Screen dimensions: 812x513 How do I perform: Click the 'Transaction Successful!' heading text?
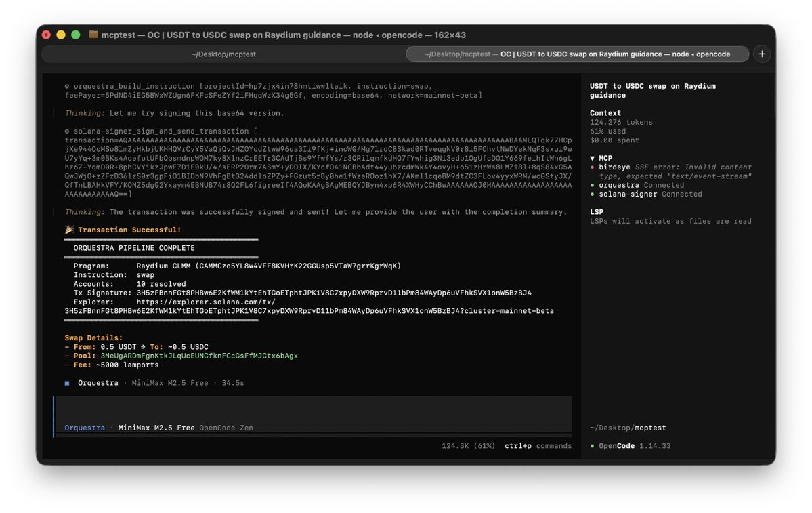[129, 230]
